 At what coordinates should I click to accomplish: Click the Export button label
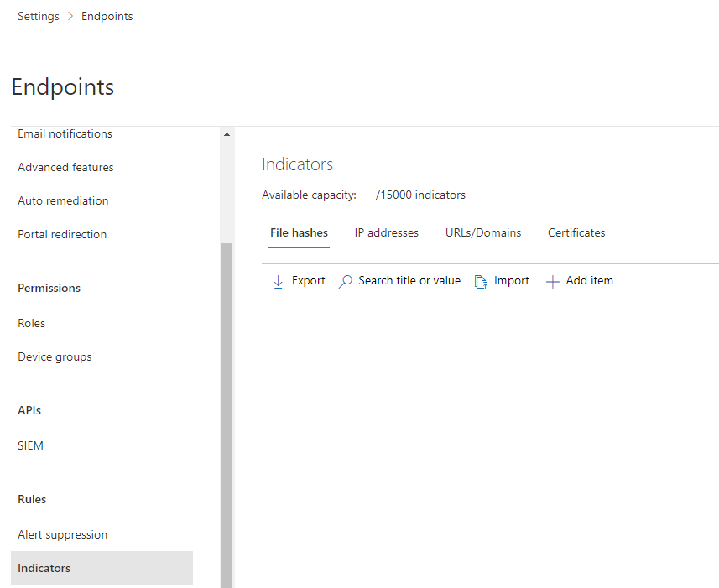(x=308, y=280)
